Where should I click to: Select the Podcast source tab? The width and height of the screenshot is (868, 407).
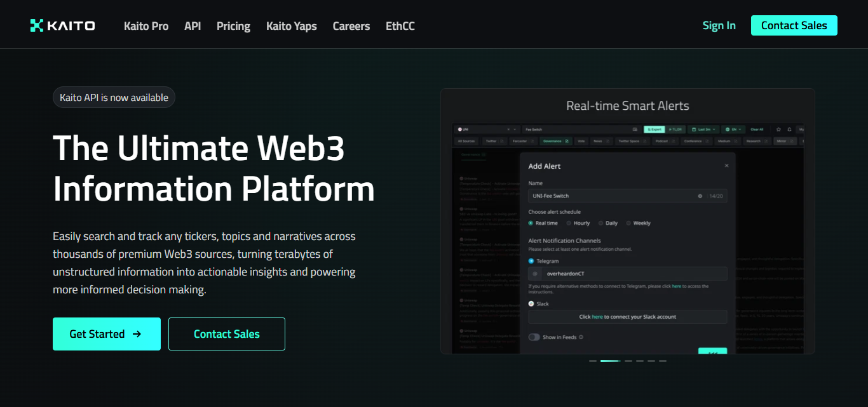pos(667,141)
